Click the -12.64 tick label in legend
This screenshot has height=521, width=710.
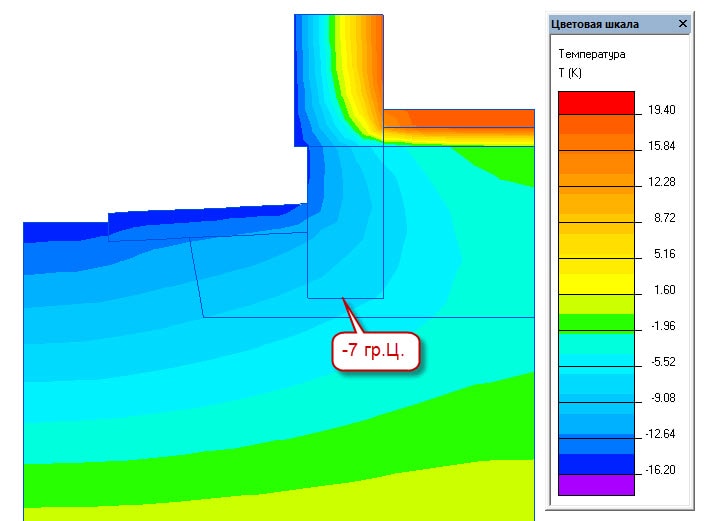(x=660, y=433)
